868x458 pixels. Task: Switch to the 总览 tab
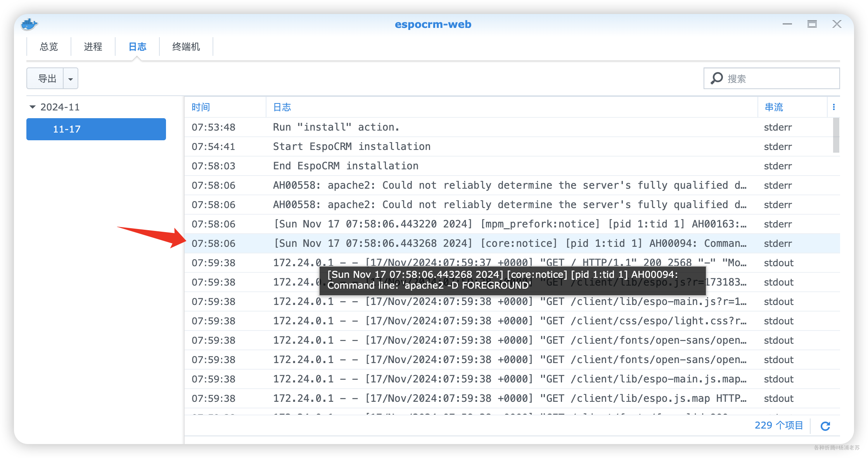tap(49, 47)
